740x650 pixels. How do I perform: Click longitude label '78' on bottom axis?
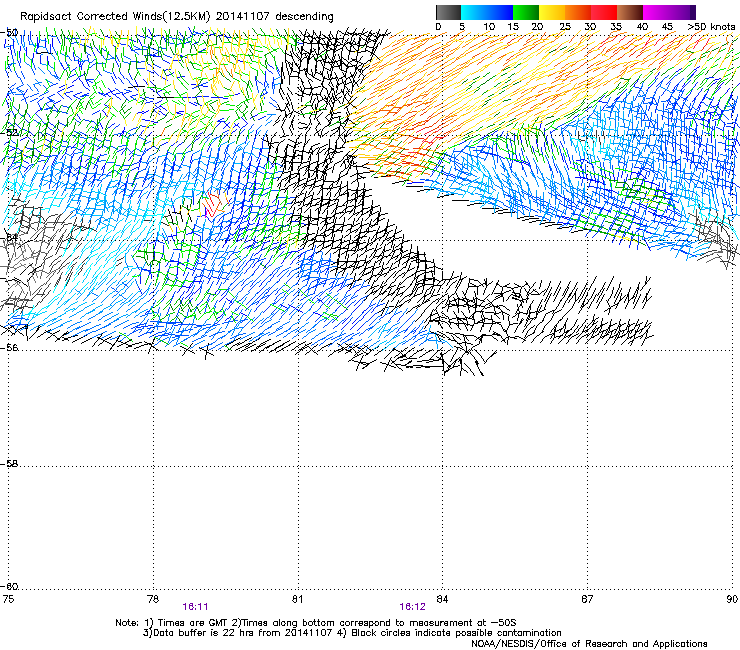[x=153, y=599]
